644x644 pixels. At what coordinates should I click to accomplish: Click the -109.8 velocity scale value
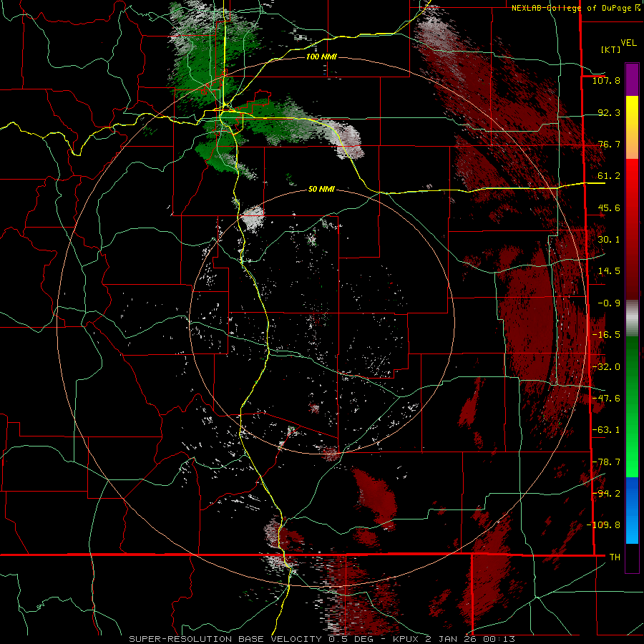pyautogui.click(x=603, y=525)
